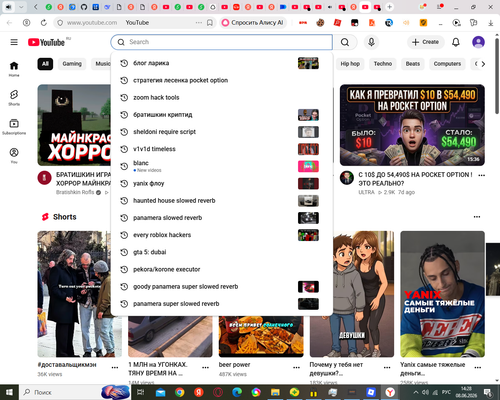This screenshot has height=400, width=500.
Task: Go to Home in the sidebar
Action: click(14, 69)
